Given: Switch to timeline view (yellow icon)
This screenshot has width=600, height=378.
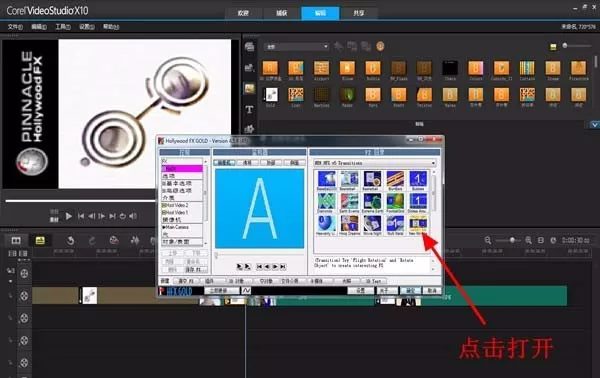Looking at the screenshot, I should tap(40, 240).
